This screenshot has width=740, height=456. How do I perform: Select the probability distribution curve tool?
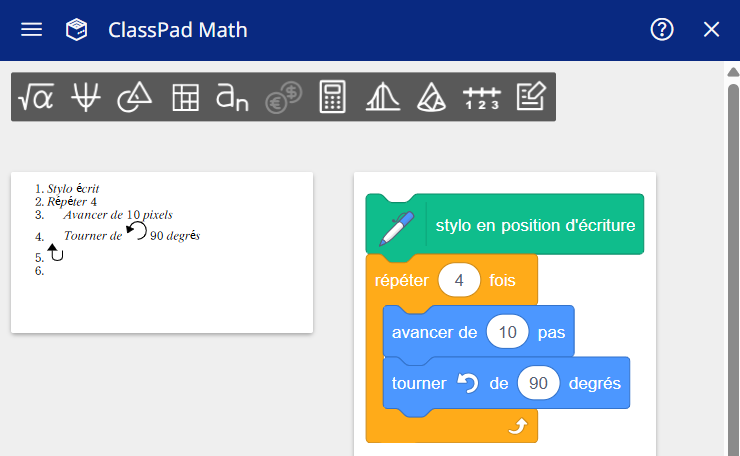[x=383, y=97]
